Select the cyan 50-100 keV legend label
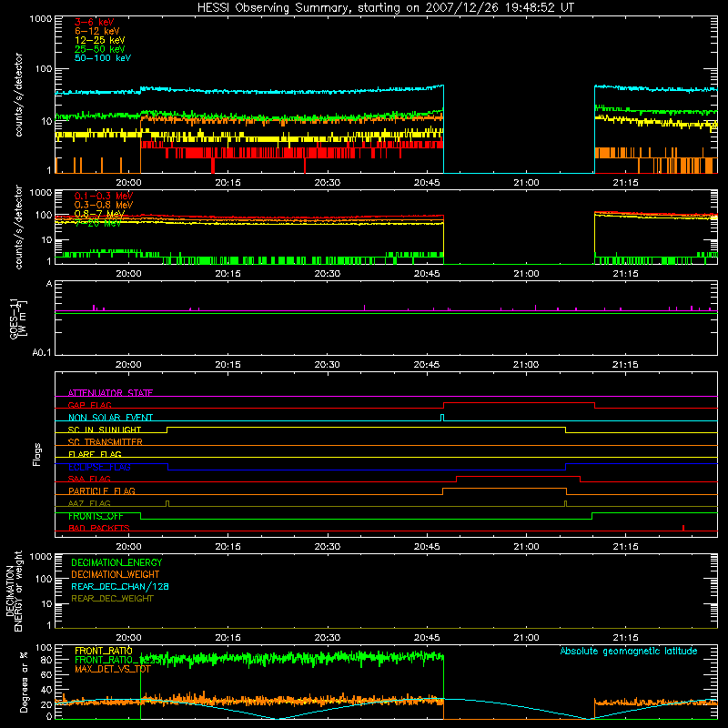 (103, 58)
